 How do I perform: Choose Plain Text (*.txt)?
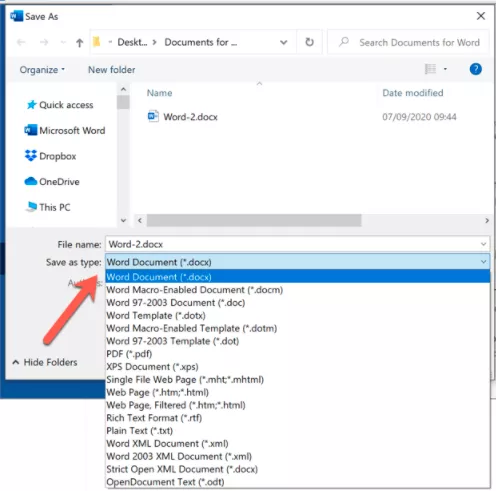(x=298, y=431)
